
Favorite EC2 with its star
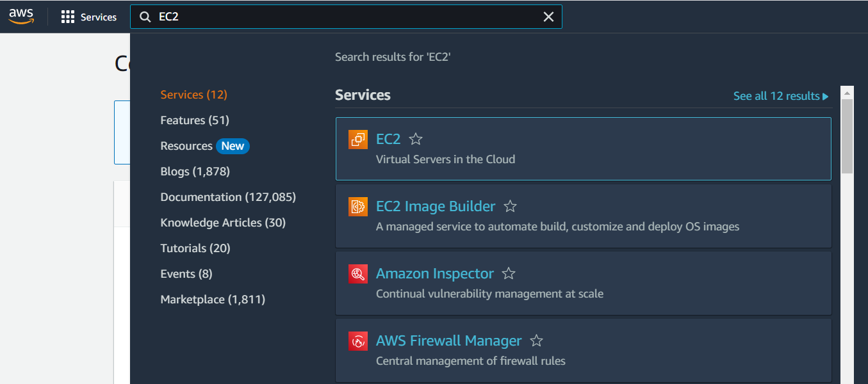tap(416, 139)
